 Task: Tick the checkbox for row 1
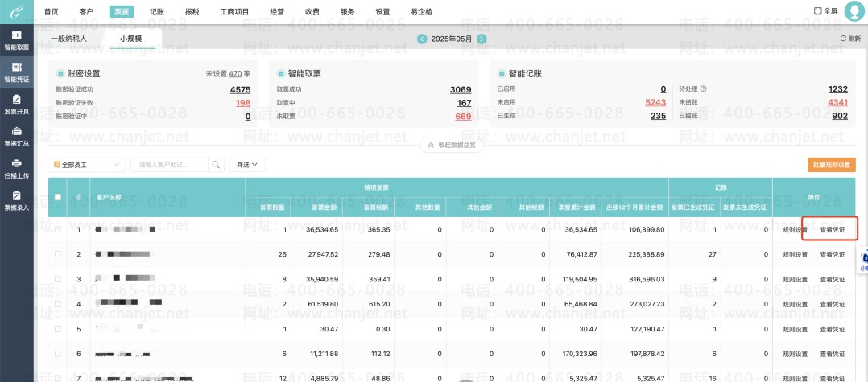[58, 229]
